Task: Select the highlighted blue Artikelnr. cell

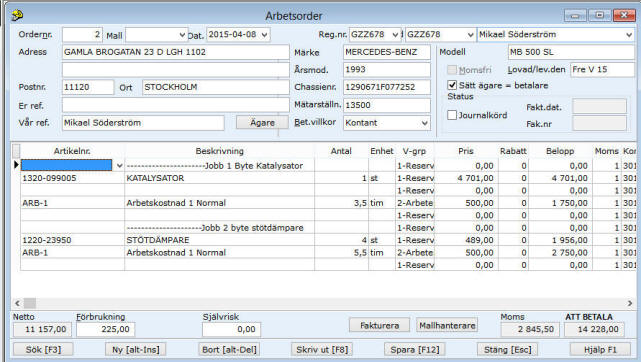Action: pos(66,165)
